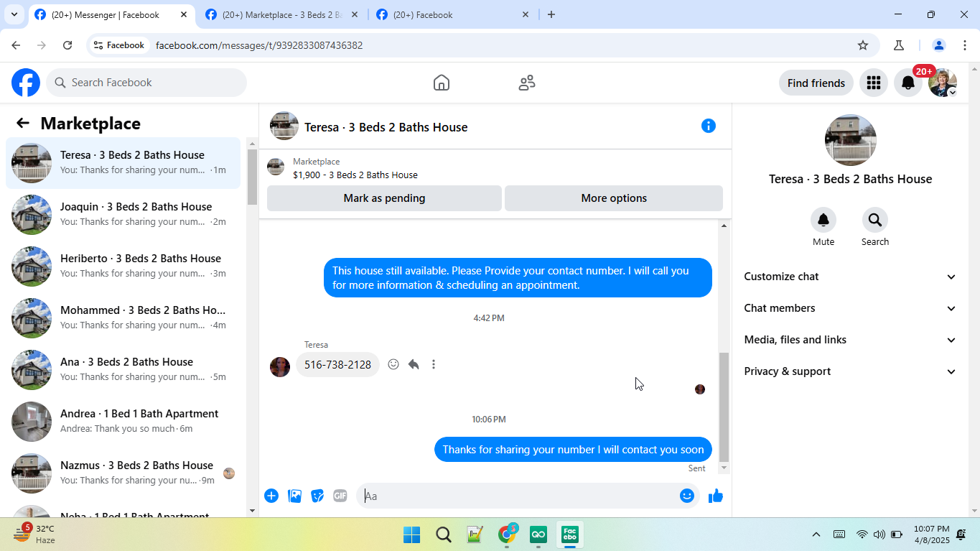Screen dimensions: 980x551
Task: Click More options button
Action: click(614, 198)
